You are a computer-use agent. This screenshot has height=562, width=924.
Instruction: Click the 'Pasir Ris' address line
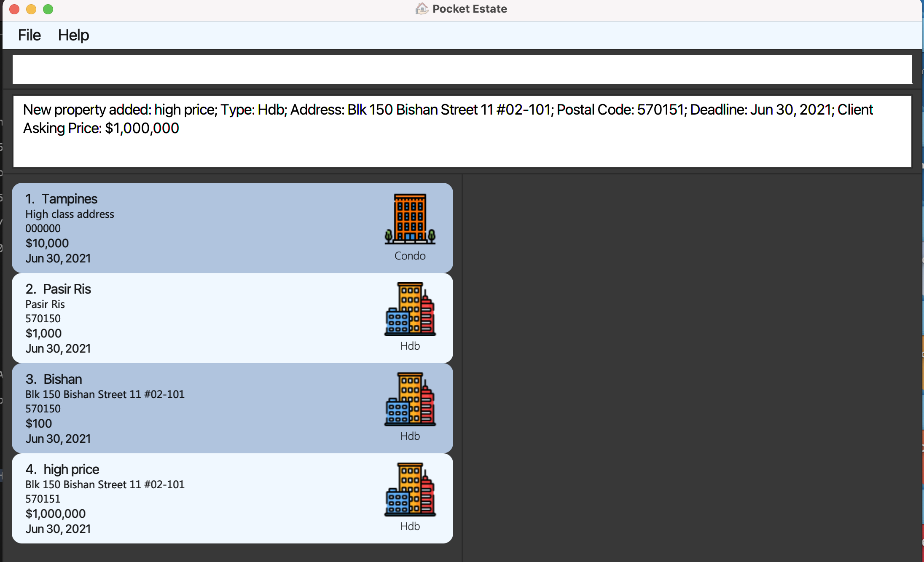tap(45, 304)
